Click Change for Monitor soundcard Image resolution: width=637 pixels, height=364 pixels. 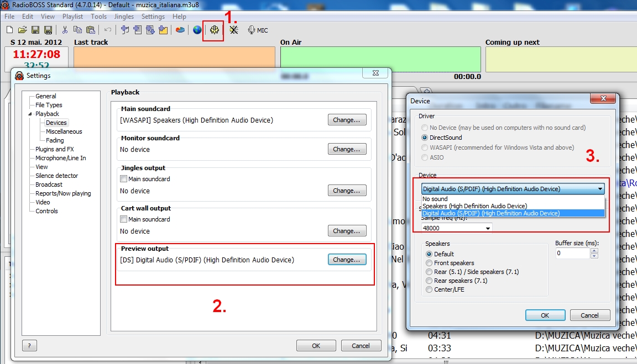[347, 149]
